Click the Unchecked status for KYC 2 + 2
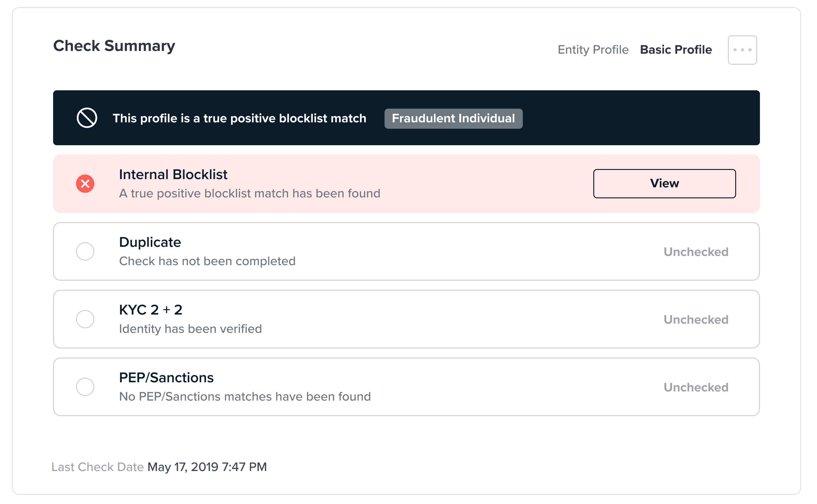817x504 pixels. click(696, 319)
